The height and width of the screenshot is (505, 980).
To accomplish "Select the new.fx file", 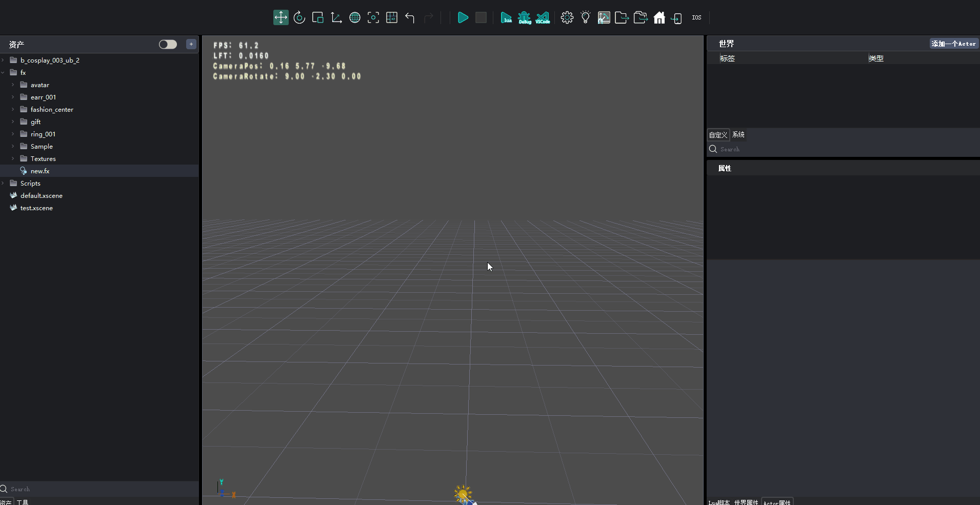I will [x=99, y=171].
